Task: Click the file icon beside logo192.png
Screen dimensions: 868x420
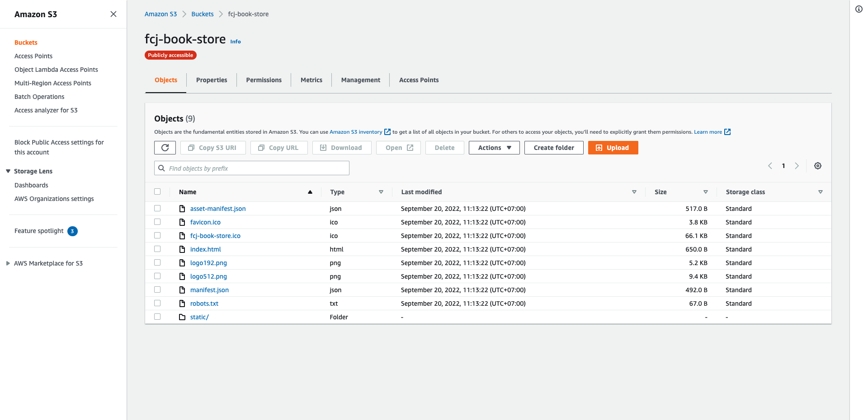Action: point(182,263)
